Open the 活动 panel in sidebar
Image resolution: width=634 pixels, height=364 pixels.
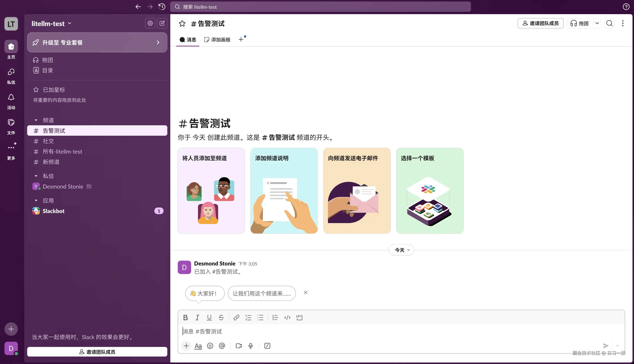pos(11,101)
